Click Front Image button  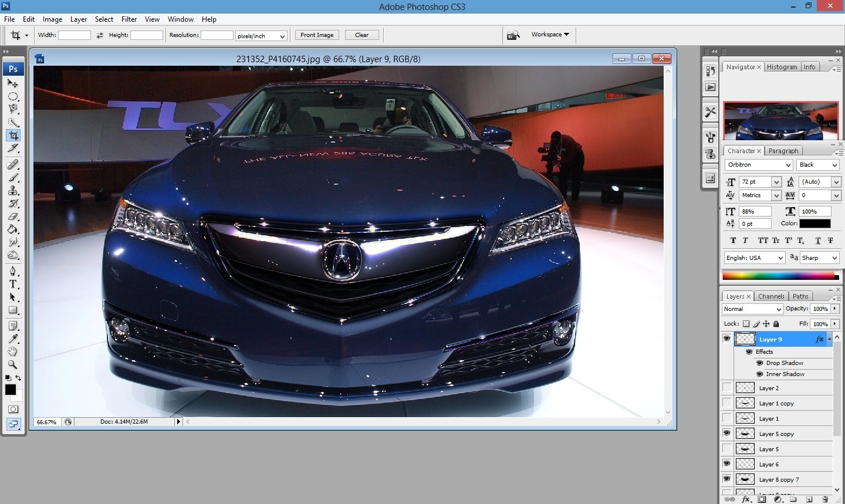(x=317, y=35)
